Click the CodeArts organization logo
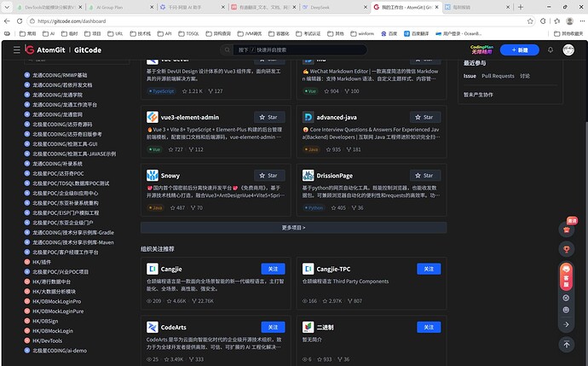 point(153,327)
